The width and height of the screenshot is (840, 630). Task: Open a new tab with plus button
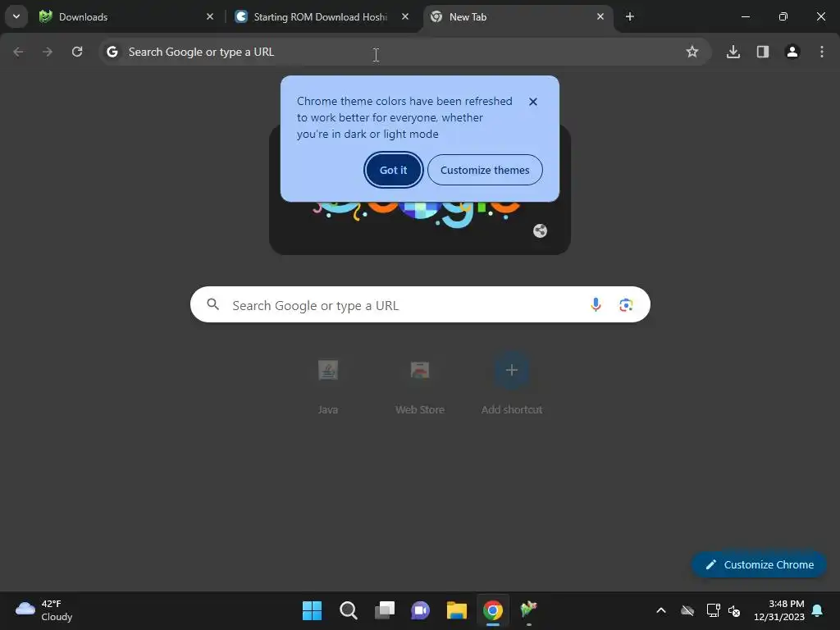630,16
